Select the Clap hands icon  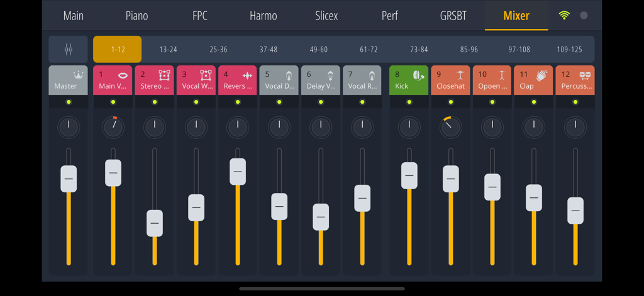pyautogui.click(x=542, y=75)
